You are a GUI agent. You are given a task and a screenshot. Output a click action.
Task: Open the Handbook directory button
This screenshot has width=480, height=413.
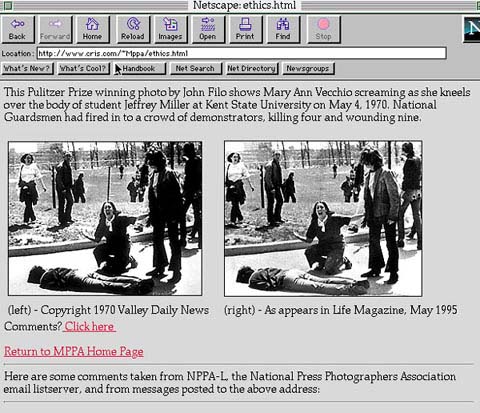(140, 69)
